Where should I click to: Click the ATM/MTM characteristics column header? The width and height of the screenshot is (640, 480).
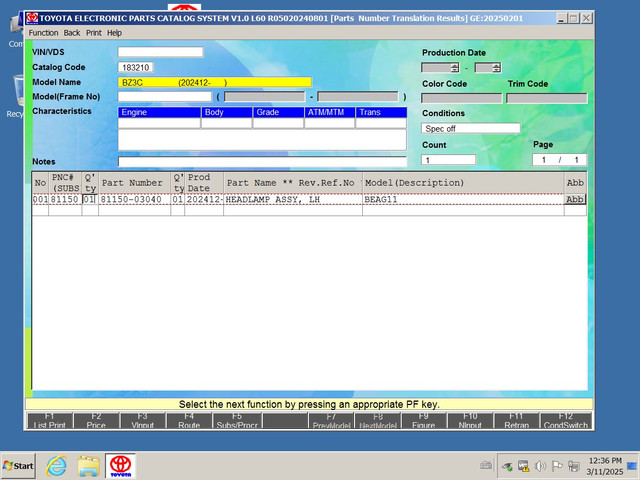tap(330, 112)
